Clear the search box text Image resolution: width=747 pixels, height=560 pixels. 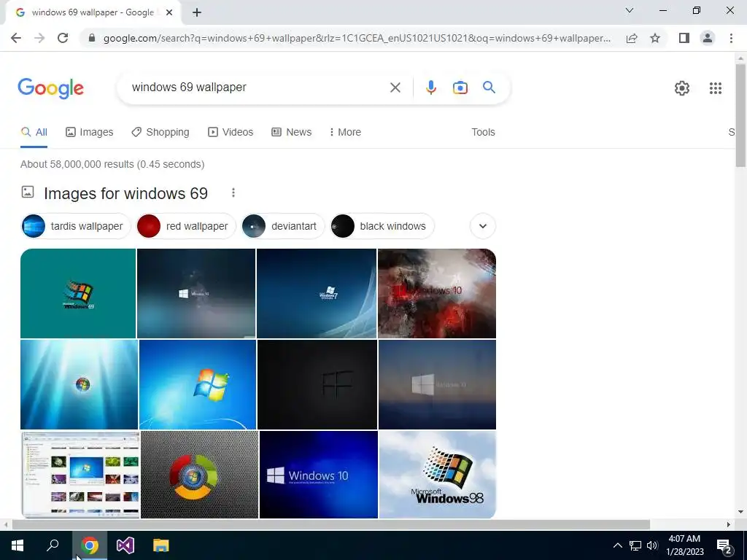(x=395, y=87)
